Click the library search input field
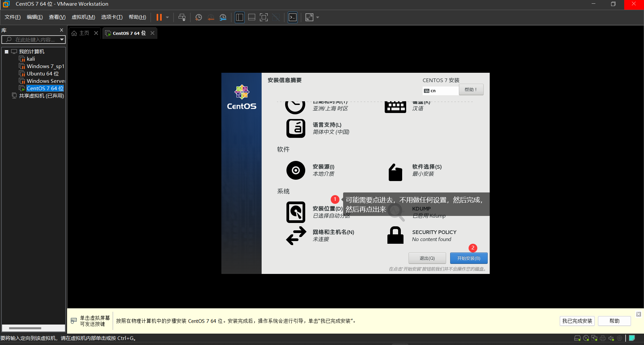 pos(34,40)
